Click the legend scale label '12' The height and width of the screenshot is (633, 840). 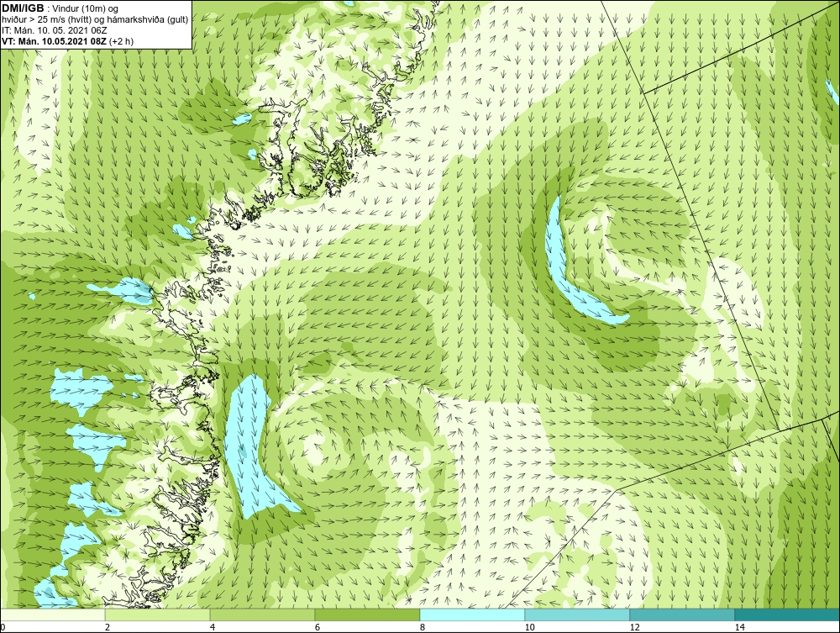click(634, 627)
